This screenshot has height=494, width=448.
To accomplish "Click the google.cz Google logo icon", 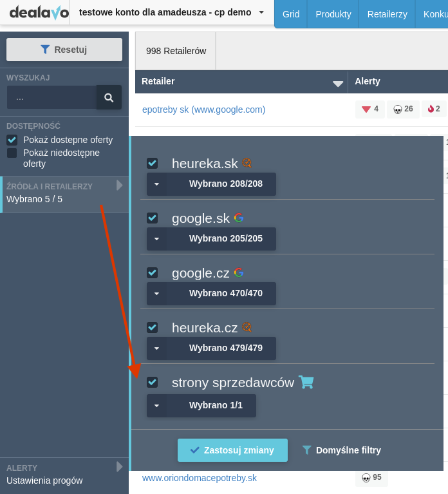I will [x=239, y=272].
